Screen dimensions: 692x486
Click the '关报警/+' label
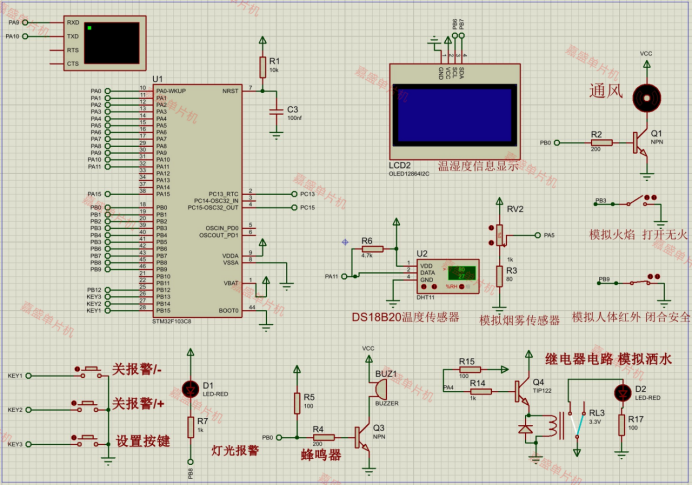coord(138,403)
